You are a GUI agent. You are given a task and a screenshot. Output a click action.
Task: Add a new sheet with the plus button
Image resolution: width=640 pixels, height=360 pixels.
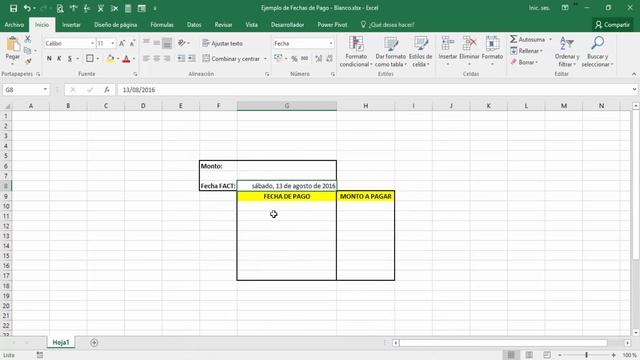(x=94, y=342)
